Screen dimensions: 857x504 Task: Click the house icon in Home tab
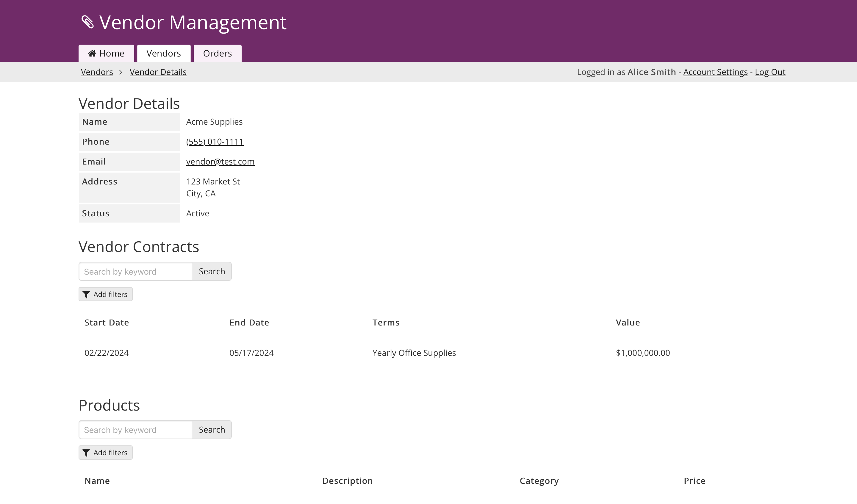click(x=92, y=53)
